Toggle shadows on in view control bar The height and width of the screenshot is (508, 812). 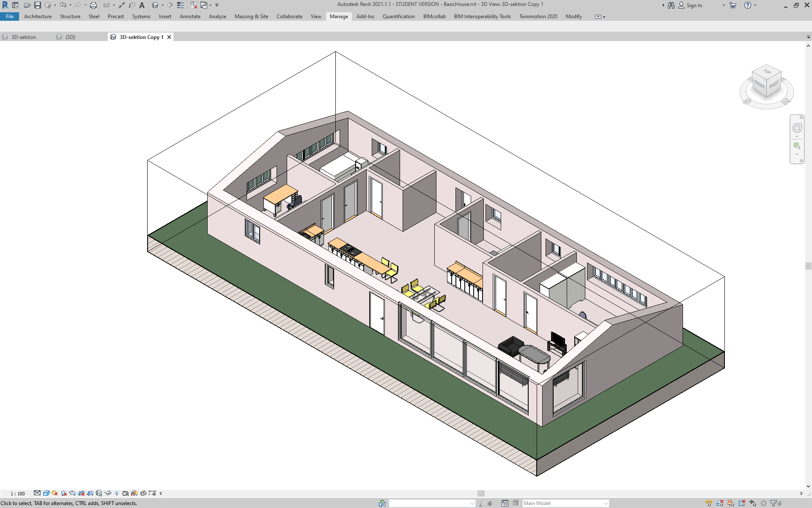click(x=54, y=493)
